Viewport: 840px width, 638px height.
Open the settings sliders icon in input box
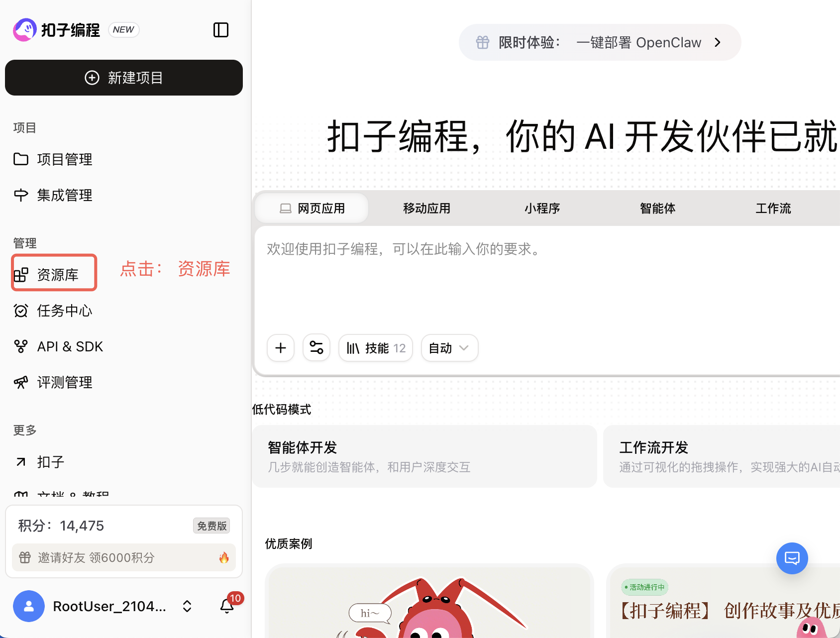[x=316, y=348]
